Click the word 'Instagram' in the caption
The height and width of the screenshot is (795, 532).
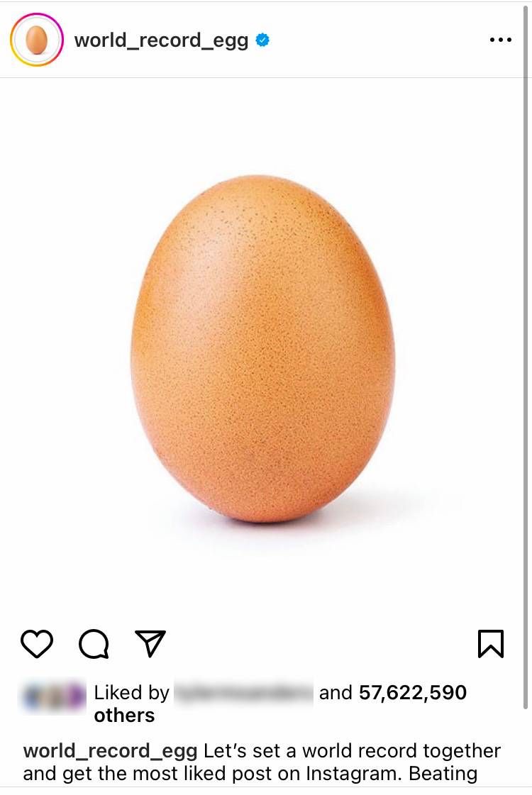(x=353, y=774)
